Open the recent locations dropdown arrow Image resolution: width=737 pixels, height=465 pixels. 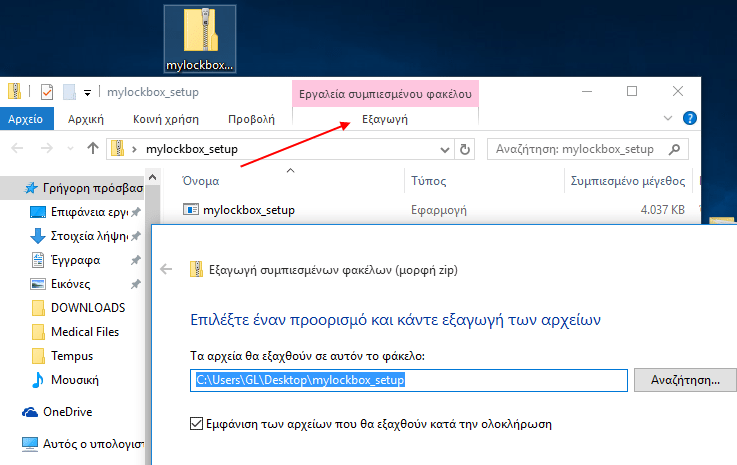[x=71, y=149]
